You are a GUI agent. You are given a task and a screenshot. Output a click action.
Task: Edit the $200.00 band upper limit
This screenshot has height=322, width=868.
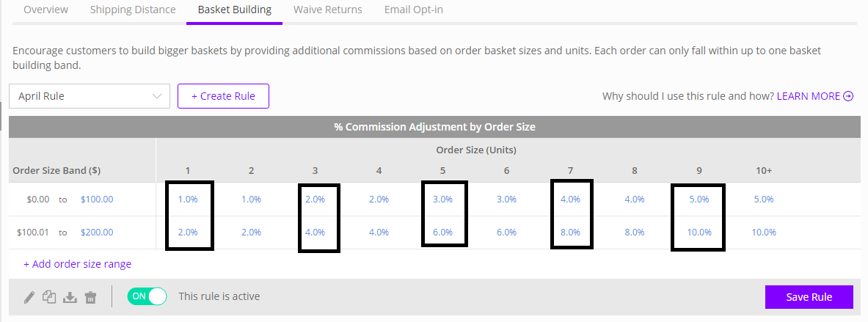97,233
